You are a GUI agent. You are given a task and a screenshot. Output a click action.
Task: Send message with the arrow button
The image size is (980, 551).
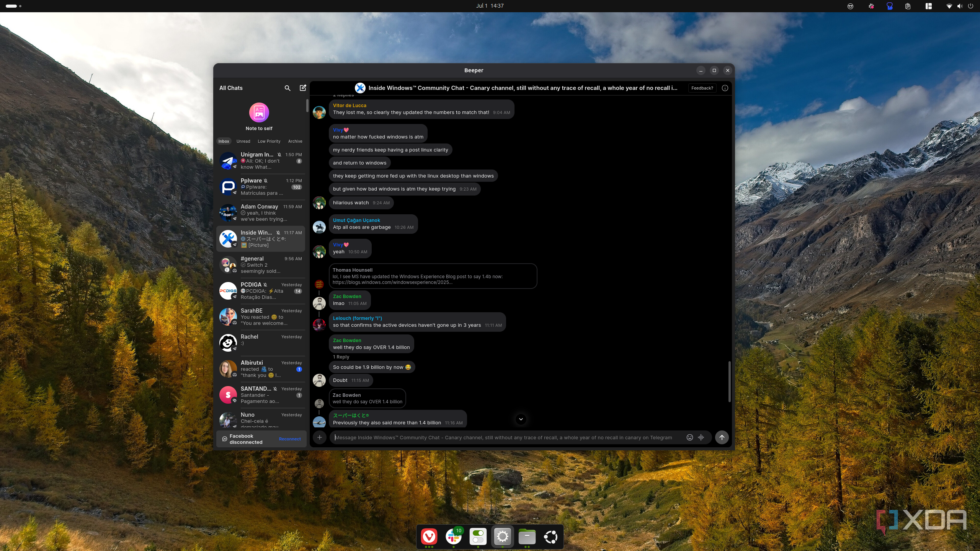(722, 437)
